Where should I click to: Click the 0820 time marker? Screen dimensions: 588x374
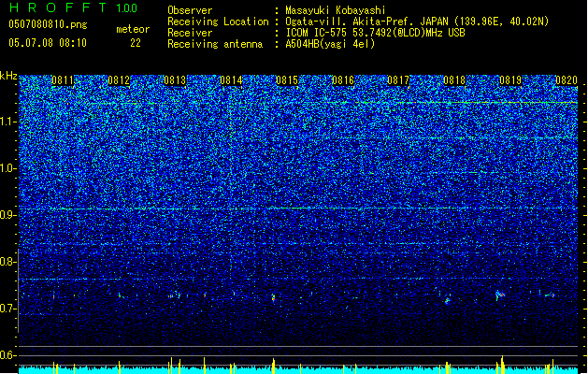[x=566, y=80]
